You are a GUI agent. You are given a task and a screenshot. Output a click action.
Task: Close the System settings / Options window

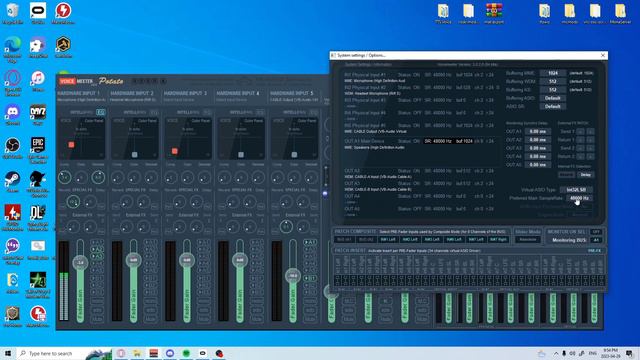603,55
